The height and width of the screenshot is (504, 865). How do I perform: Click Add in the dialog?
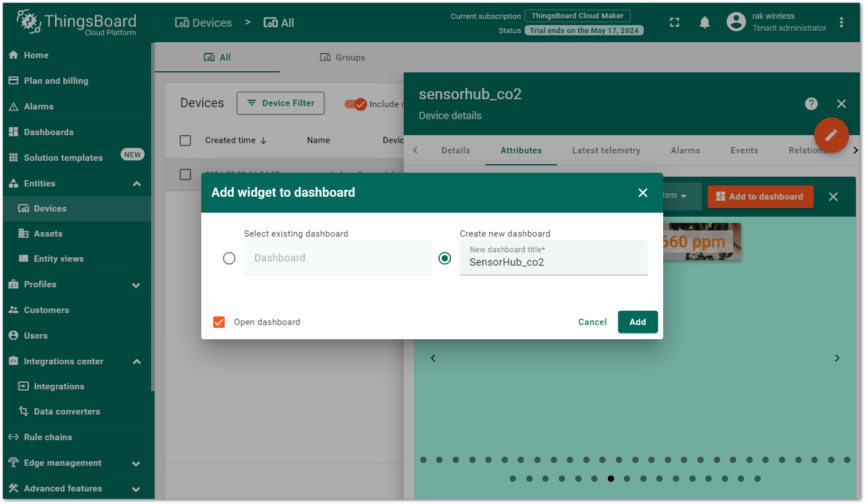(637, 322)
